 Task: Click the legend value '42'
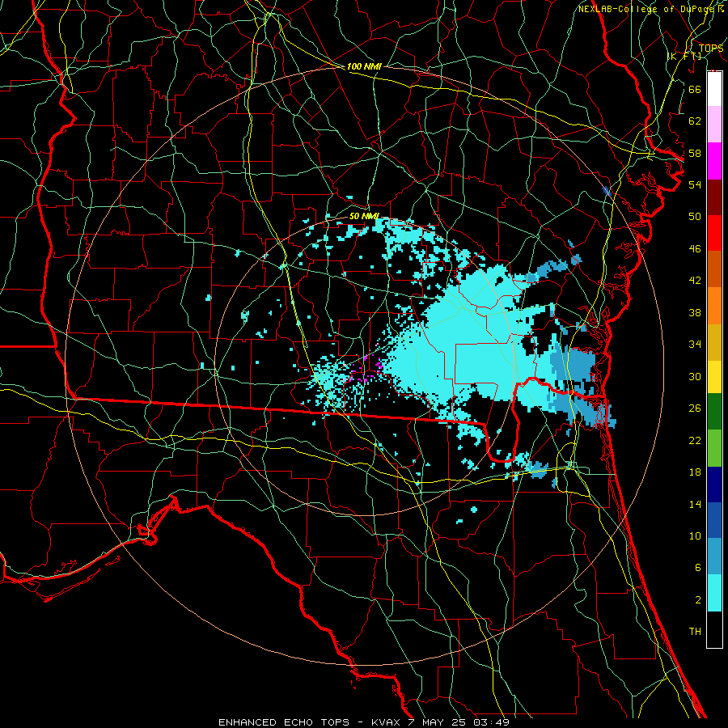(695, 281)
